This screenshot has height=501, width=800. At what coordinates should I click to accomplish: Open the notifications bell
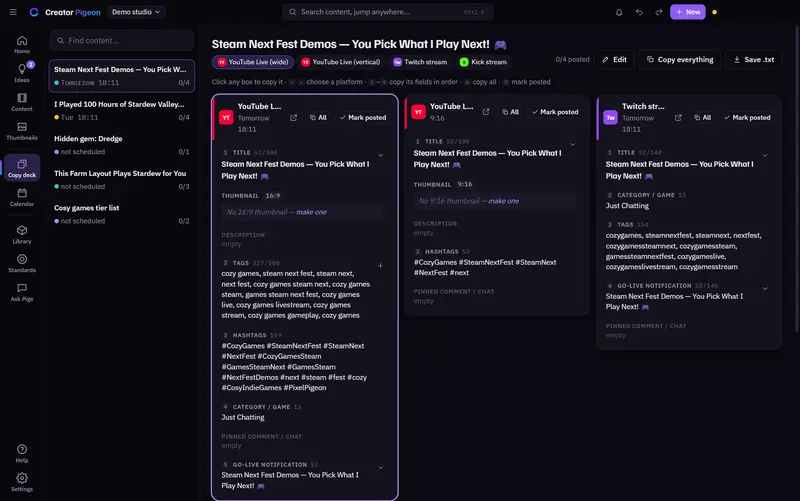[619, 12]
